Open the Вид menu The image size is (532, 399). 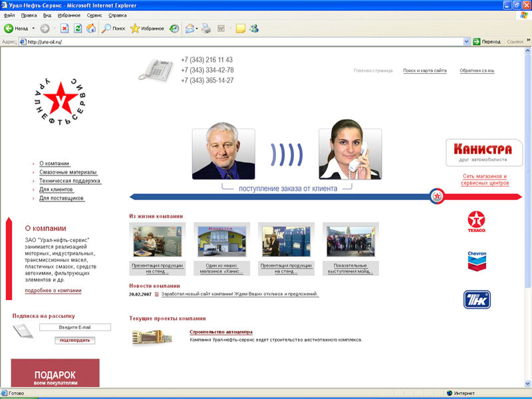tap(47, 15)
